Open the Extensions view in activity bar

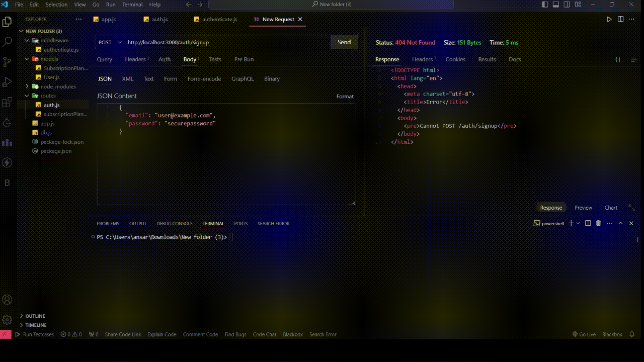point(7,103)
